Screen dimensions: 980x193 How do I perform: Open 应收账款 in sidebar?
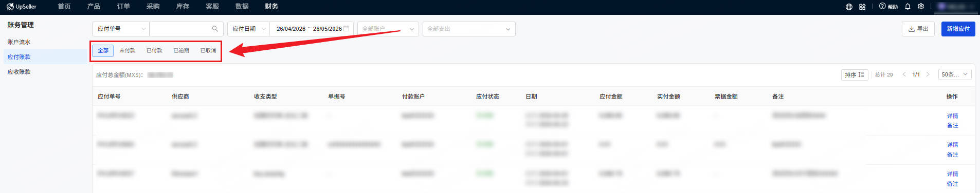click(x=19, y=72)
